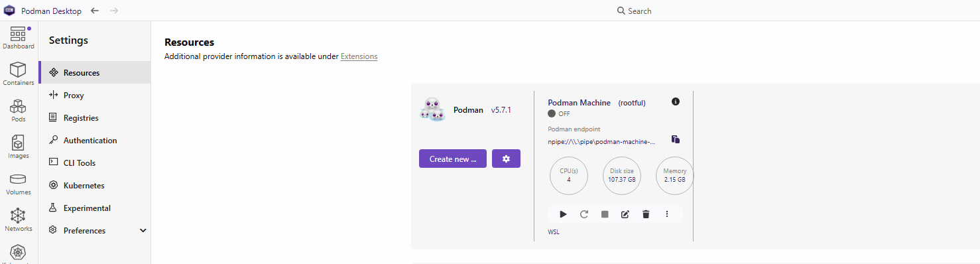Open the Containers section
Image resolution: width=980 pixels, height=264 pixels.
click(x=19, y=74)
